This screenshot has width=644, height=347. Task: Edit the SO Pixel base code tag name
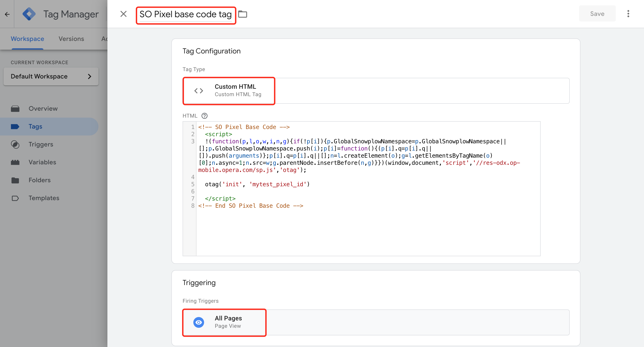186,15
